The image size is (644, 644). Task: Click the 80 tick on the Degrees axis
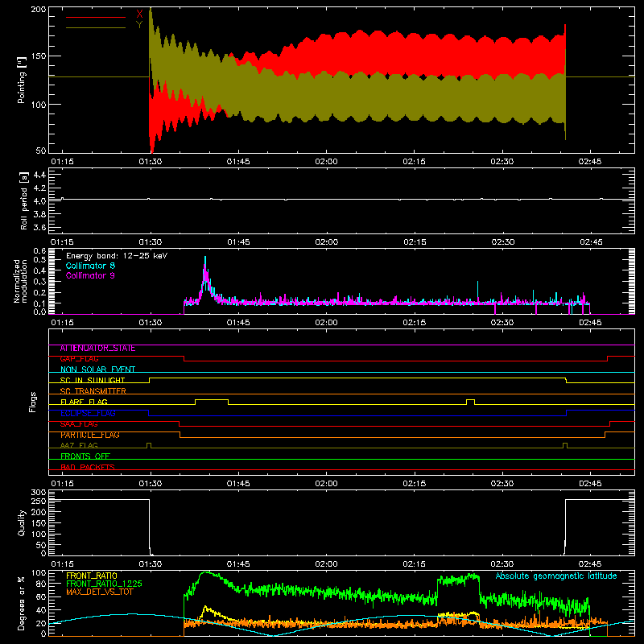pos(41,584)
